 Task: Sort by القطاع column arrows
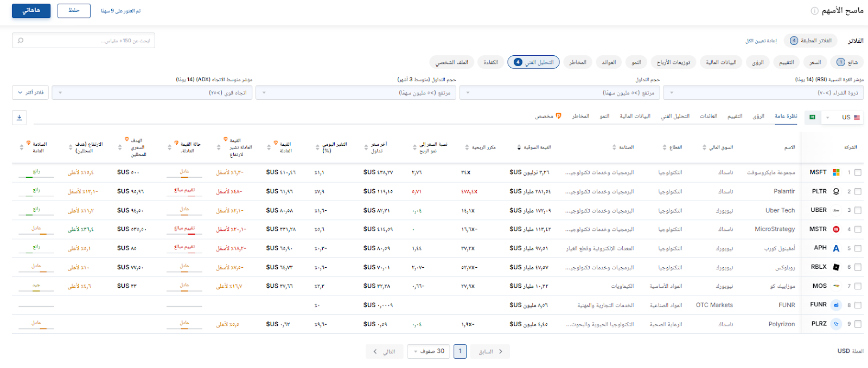tap(665, 147)
